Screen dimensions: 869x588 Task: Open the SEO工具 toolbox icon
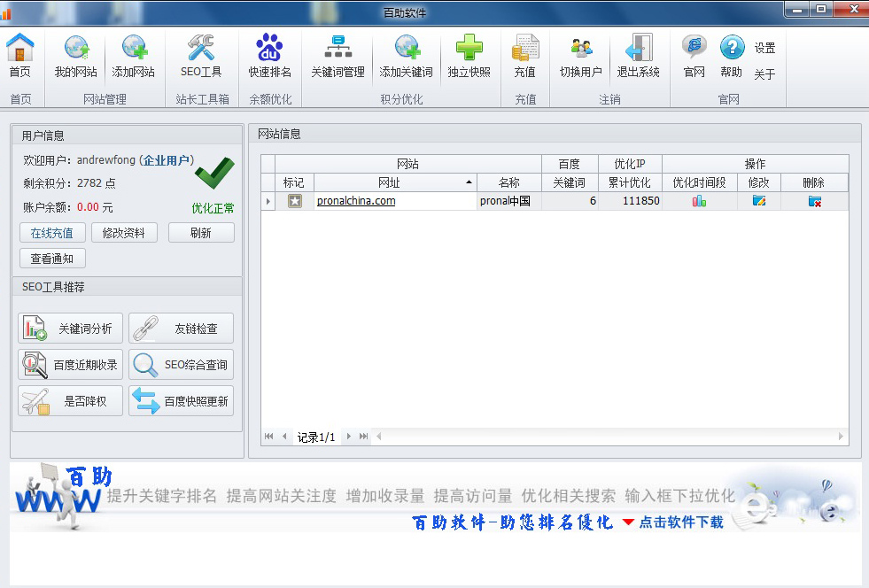[x=201, y=56]
